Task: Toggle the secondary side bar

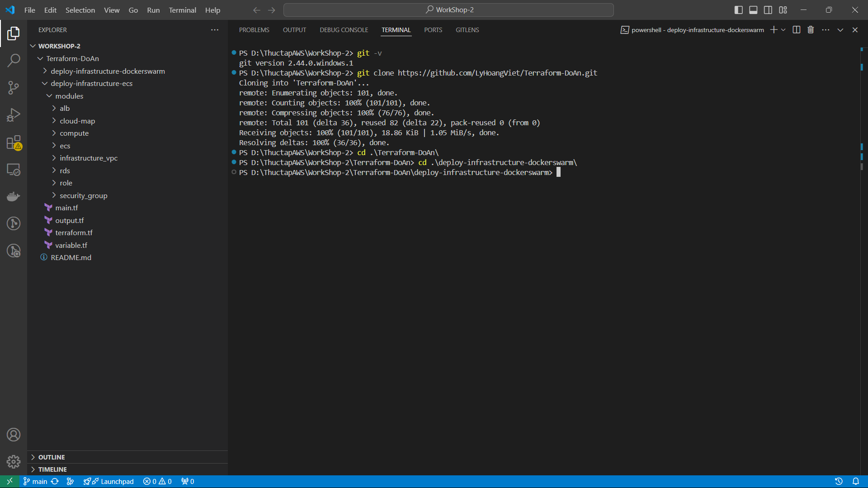Action: tap(768, 10)
